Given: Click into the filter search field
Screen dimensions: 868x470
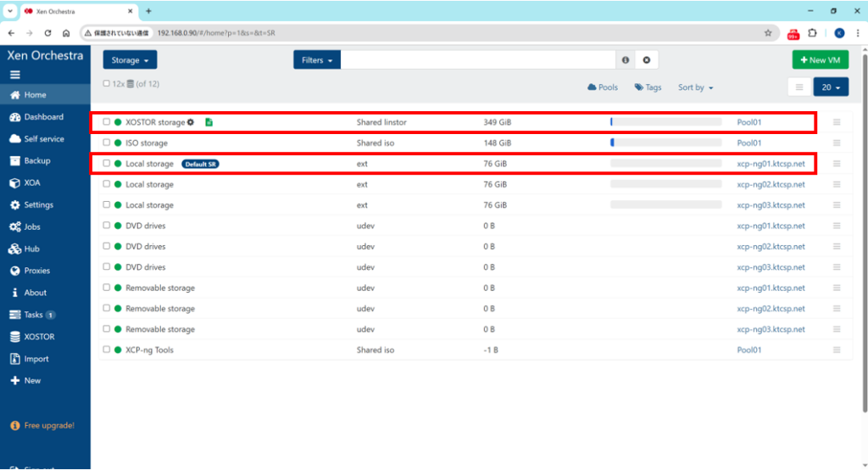Looking at the screenshot, I should (x=478, y=60).
